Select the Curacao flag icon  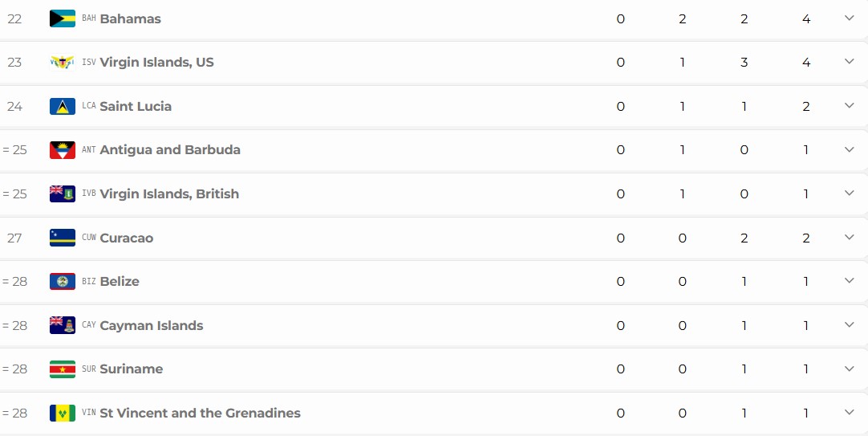(63, 238)
